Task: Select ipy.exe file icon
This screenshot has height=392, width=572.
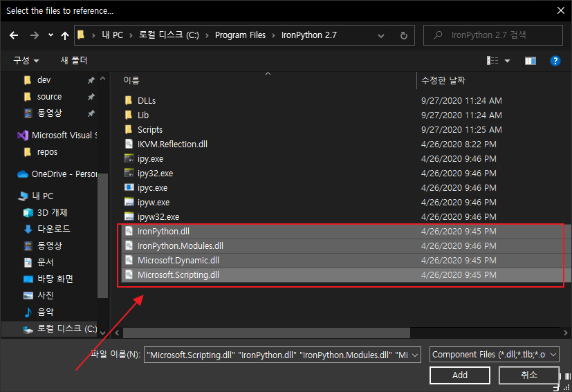Action: (129, 158)
